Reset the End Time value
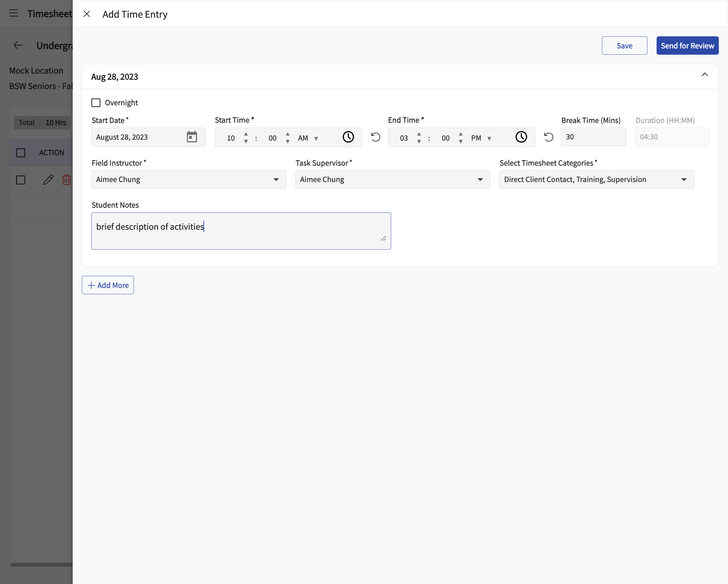The width and height of the screenshot is (728, 584). pos(549,137)
